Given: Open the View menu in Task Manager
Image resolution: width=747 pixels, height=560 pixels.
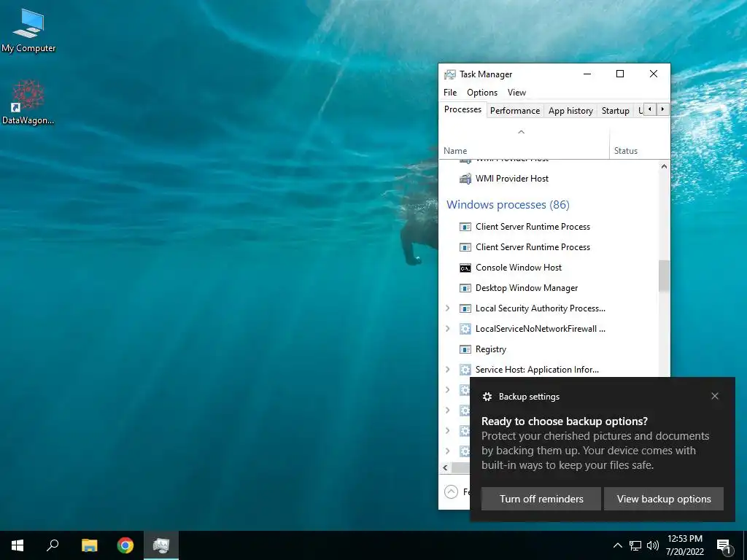Looking at the screenshot, I should coord(516,93).
